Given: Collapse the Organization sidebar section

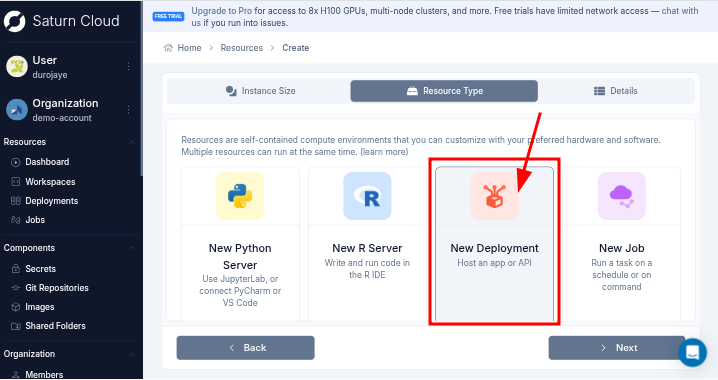Looking at the screenshot, I should (132, 354).
